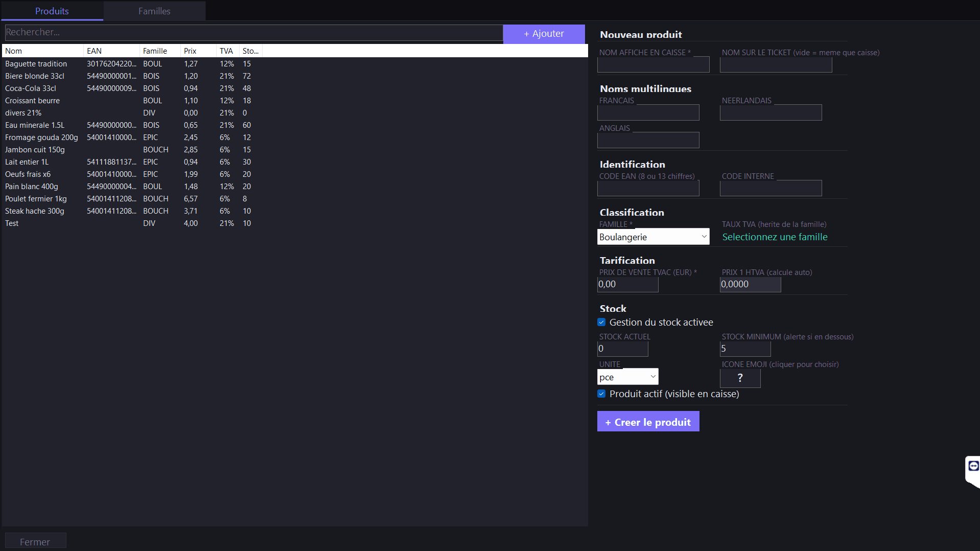Screen dimensions: 980x551
Task: Switch to the Produits tab
Action: tap(52, 11)
